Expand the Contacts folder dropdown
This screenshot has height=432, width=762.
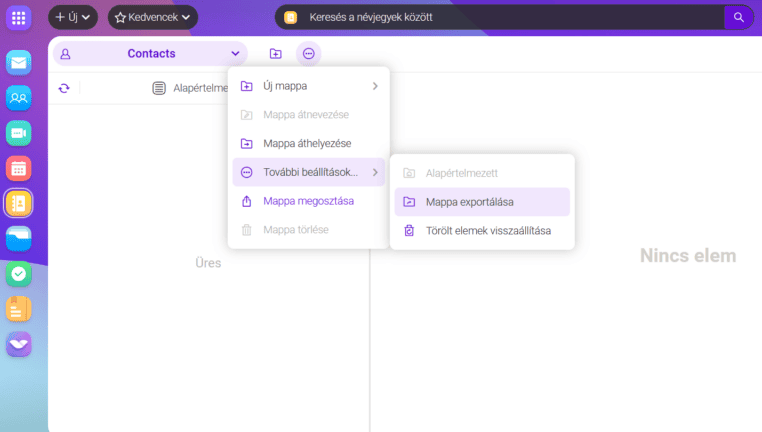[x=235, y=54]
